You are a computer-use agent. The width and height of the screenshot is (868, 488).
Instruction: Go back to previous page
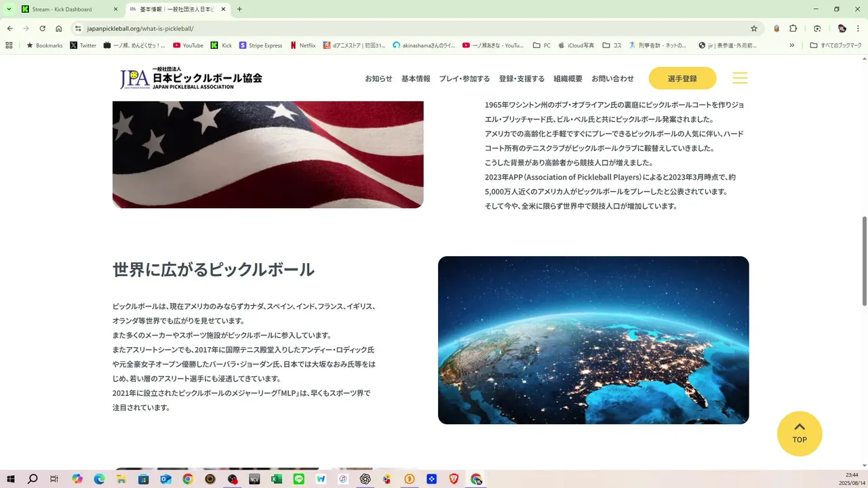point(9,28)
